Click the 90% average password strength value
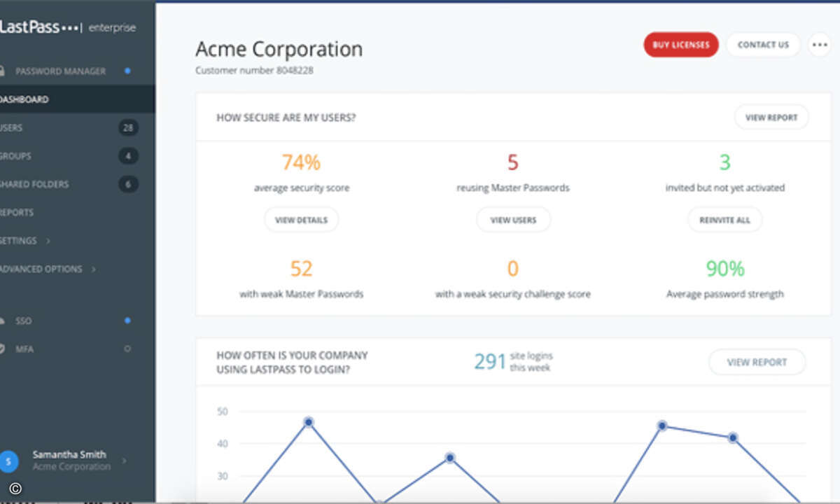Viewport: 840px width, 504px height. tap(724, 269)
